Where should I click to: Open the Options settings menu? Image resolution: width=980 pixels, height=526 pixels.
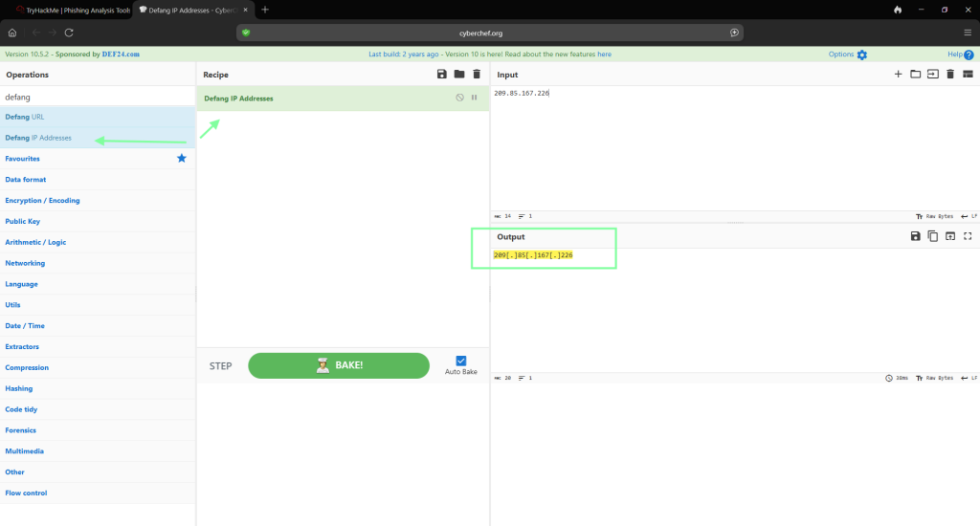coord(848,55)
